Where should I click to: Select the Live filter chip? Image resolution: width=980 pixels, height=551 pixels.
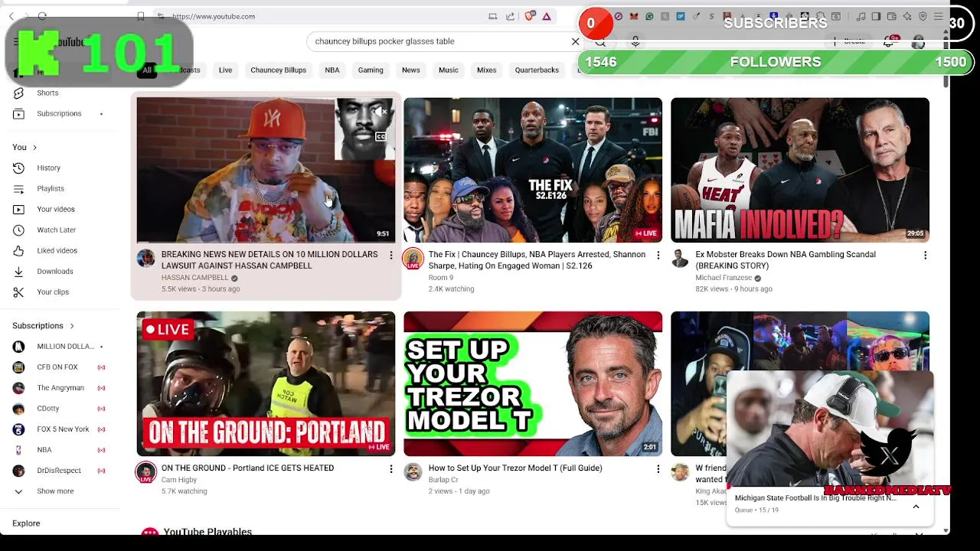225,70
